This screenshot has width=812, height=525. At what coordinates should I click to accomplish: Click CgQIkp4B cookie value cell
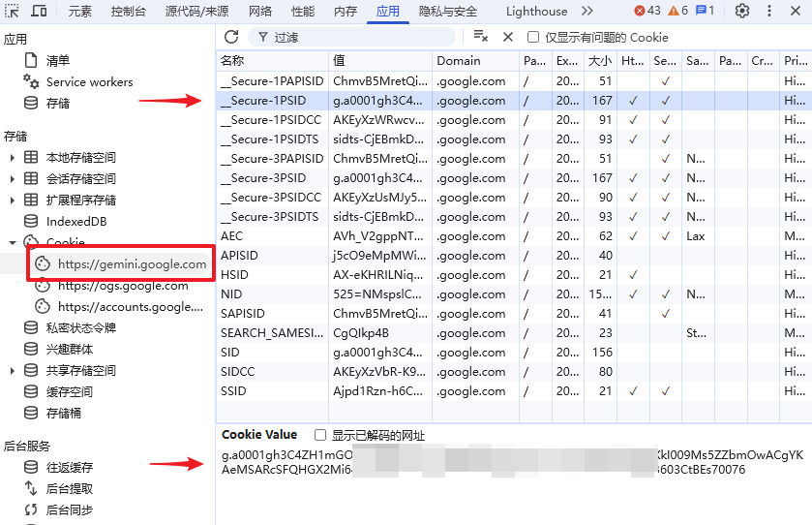[x=380, y=332]
